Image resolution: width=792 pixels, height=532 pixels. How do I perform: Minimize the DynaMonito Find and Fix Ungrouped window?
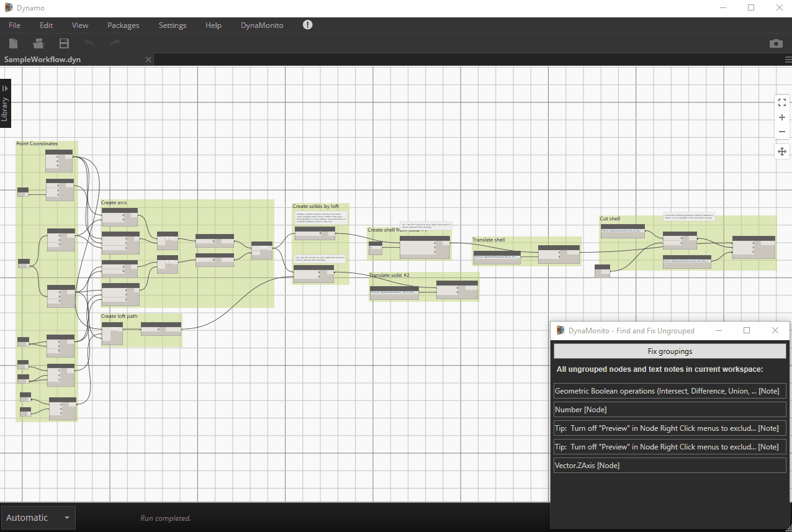pyautogui.click(x=719, y=331)
